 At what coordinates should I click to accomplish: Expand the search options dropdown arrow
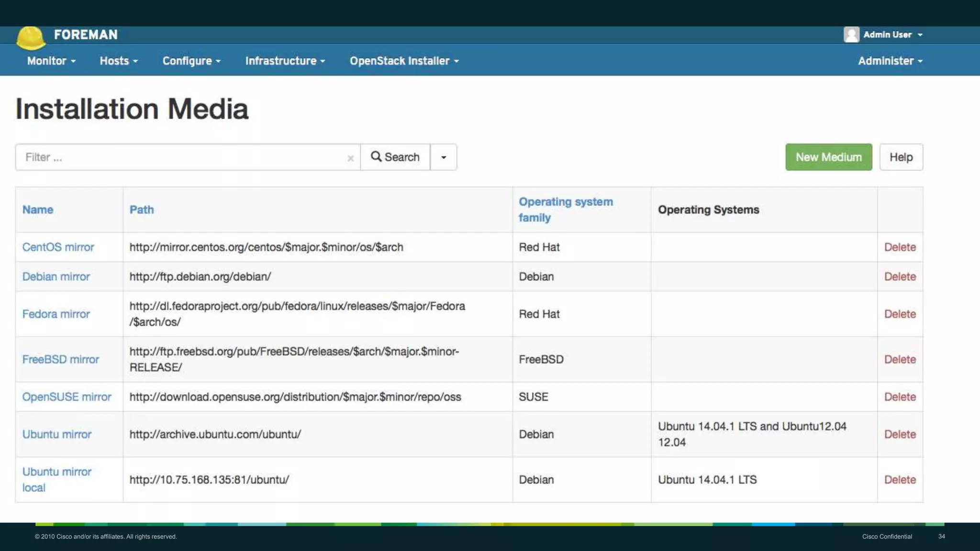444,157
